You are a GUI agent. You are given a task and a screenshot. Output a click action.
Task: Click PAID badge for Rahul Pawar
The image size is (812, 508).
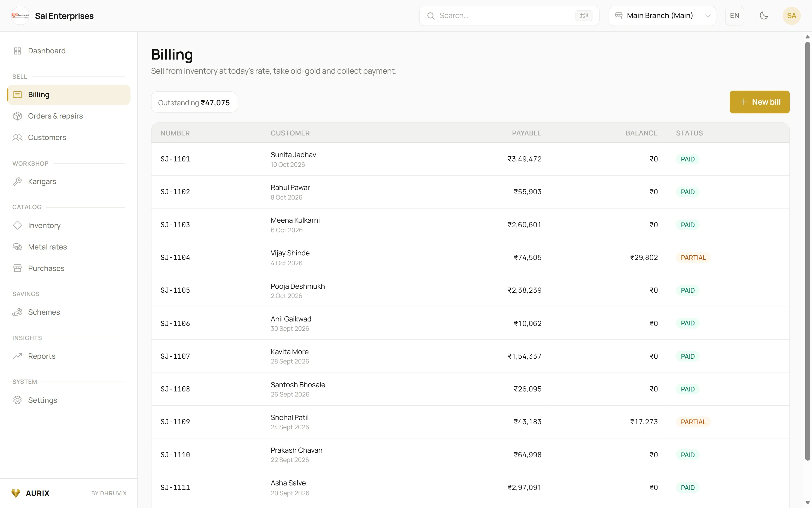[687, 192]
